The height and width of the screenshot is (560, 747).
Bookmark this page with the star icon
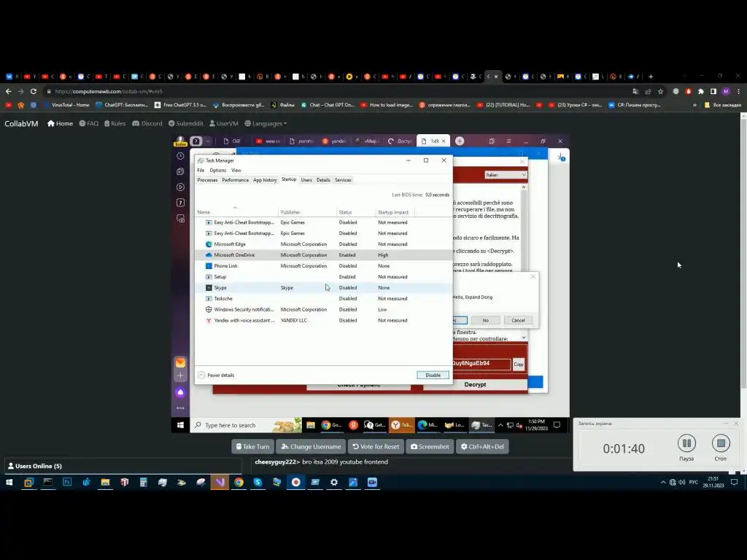(660, 91)
